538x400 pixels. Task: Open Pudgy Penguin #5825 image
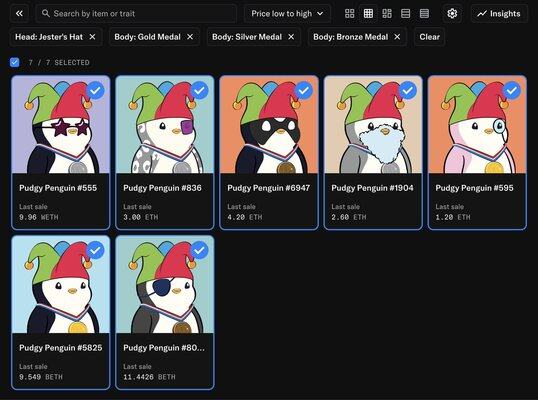click(61, 285)
